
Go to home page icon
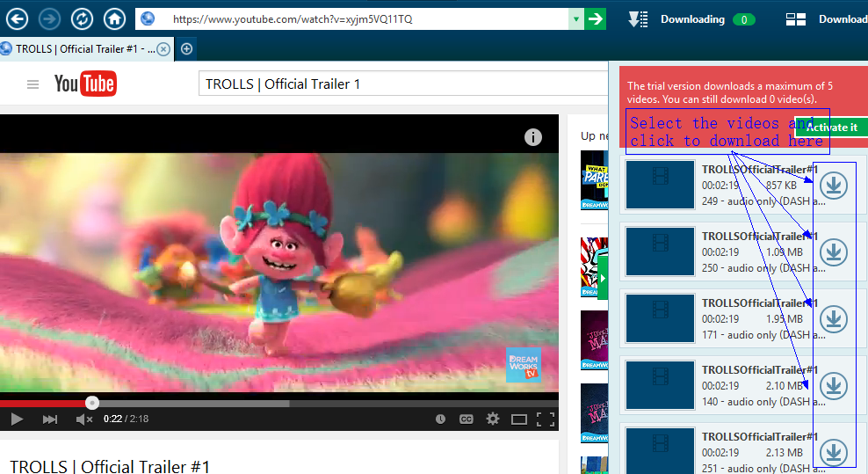[x=114, y=19]
